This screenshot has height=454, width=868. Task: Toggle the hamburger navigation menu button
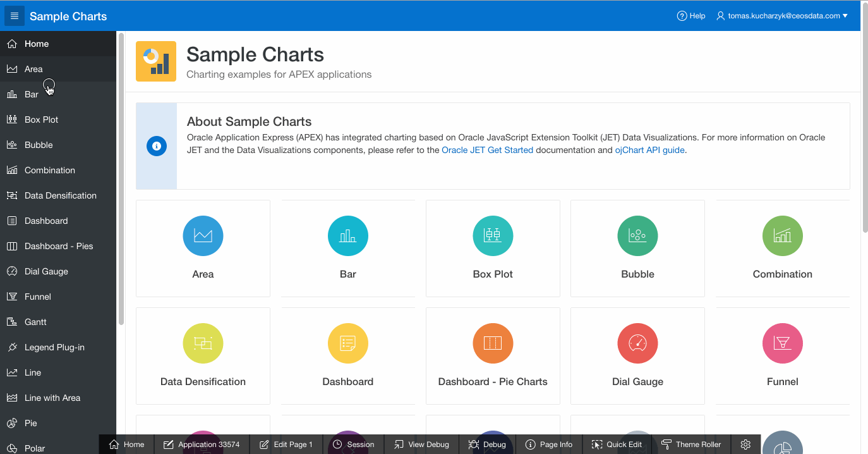[x=15, y=16]
